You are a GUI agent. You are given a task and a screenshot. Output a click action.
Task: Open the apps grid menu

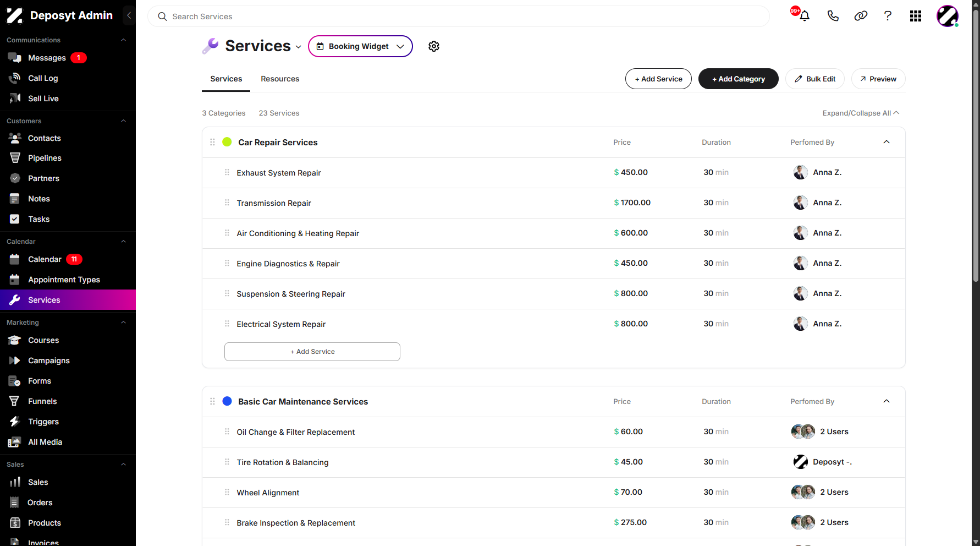click(x=916, y=16)
